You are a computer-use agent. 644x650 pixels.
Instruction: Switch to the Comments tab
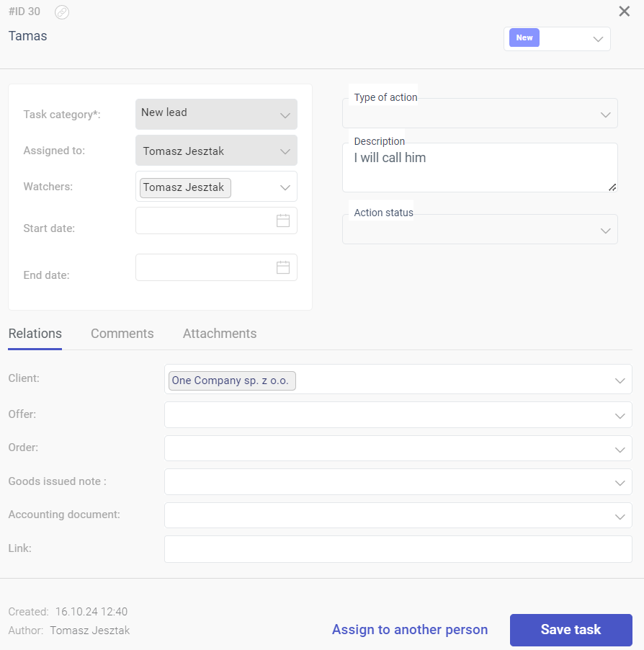[x=122, y=334]
